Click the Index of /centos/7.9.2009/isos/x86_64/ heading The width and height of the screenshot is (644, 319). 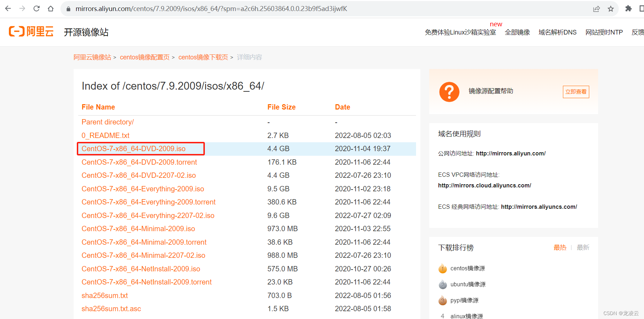[x=173, y=86]
